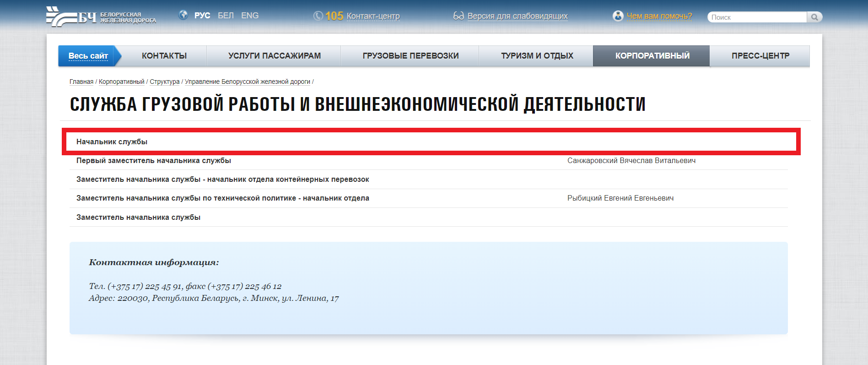Switch language to БЕЛ
The width and height of the screenshot is (868, 365).
(x=226, y=16)
